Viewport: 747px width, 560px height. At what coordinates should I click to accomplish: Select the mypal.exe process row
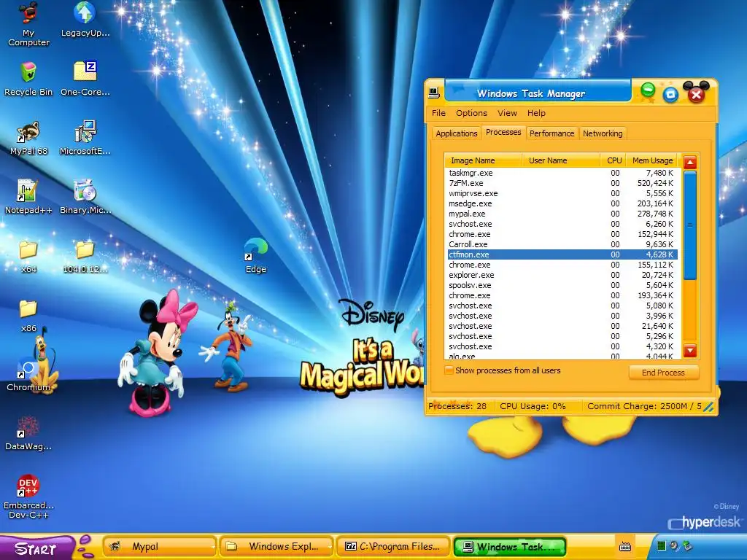click(x=562, y=214)
